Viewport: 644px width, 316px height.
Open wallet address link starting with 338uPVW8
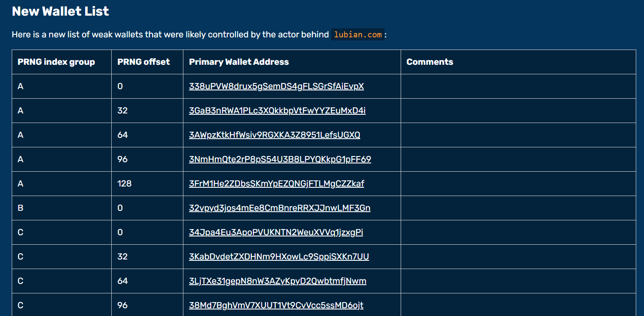pyautogui.click(x=276, y=86)
